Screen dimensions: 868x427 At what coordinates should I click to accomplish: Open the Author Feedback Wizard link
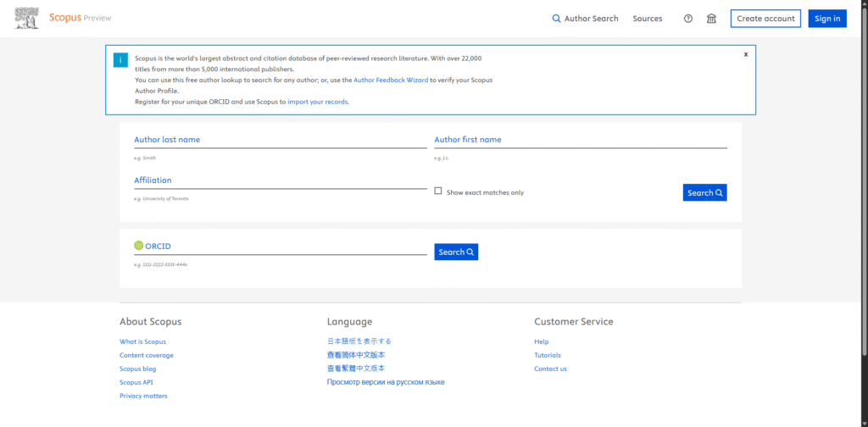[x=391, y=80]
